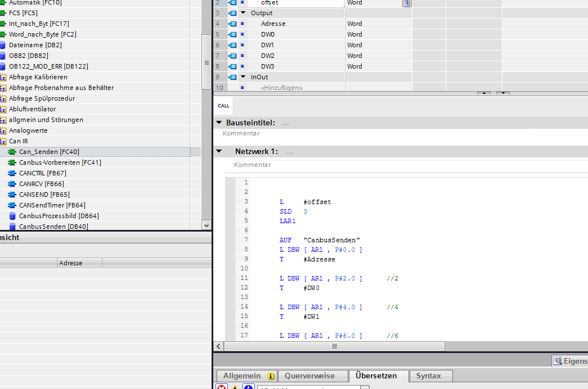The width and height of the screenshot is (588, 389).
Task: Open the Syntax tab
Action: [428, 376]
